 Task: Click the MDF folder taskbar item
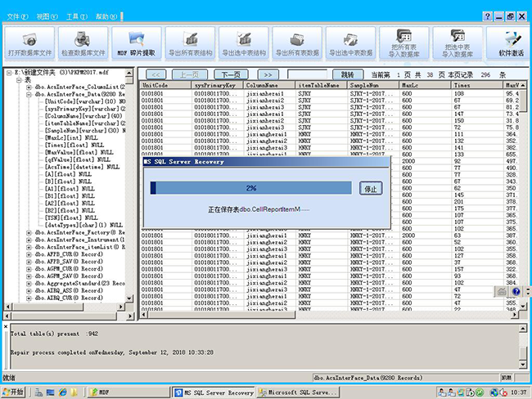click(x=129, y=392)
